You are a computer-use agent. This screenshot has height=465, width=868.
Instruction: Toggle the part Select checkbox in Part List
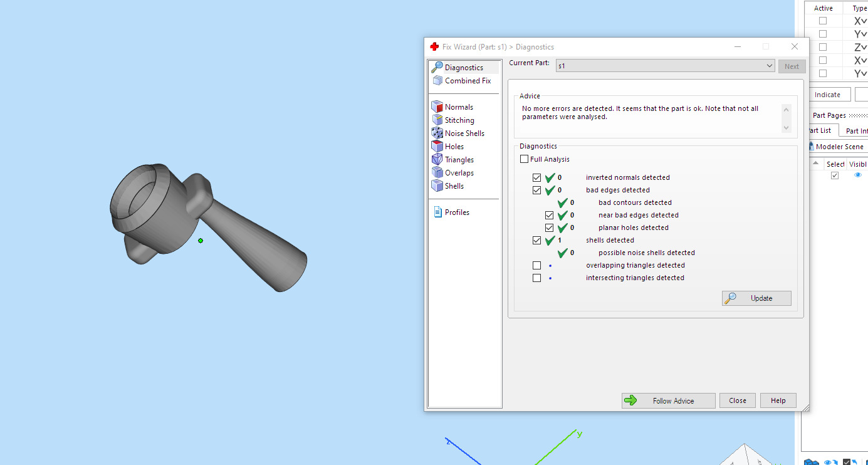click(x=834, y=175)
